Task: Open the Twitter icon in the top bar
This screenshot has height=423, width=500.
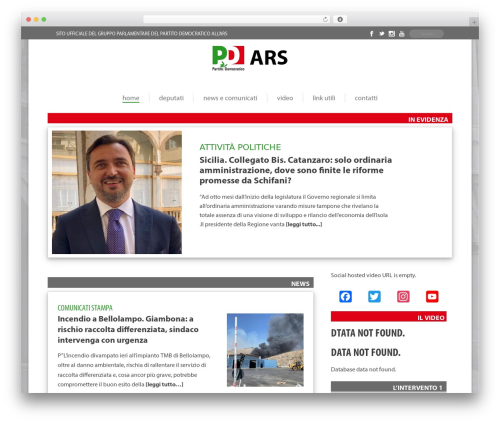Action: [x=382, y=34]
